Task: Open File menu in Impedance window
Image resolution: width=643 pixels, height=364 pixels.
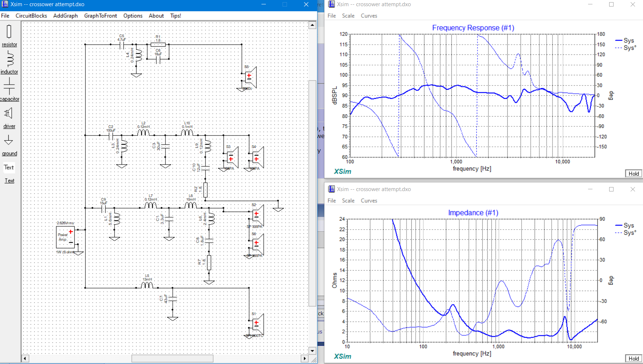Action: click(x=332, y=201)
